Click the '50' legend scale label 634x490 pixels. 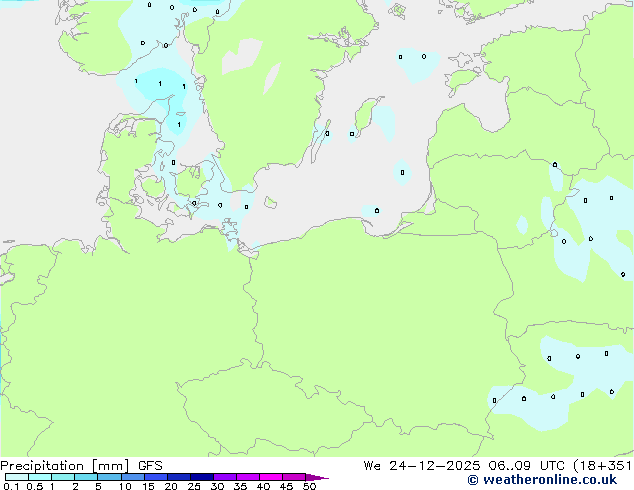tap(309, 486)
